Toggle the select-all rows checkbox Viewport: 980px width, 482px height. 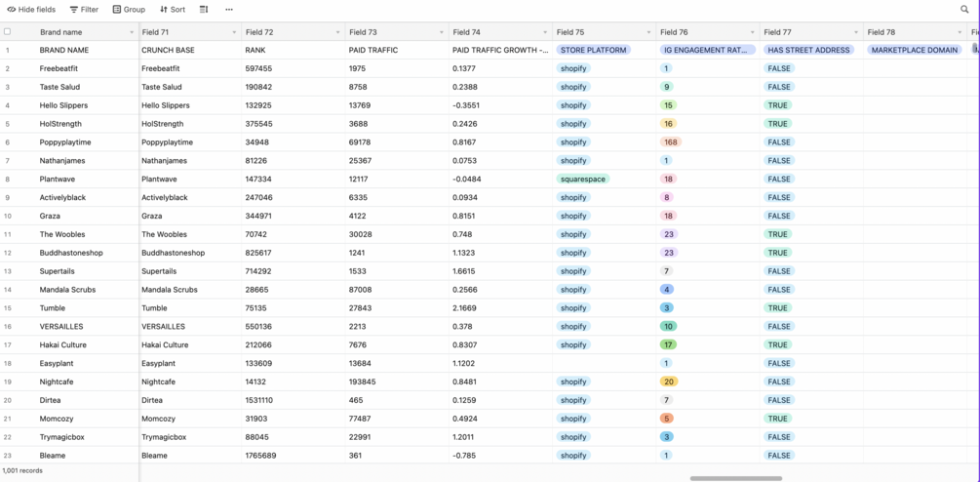coord(8,32)
